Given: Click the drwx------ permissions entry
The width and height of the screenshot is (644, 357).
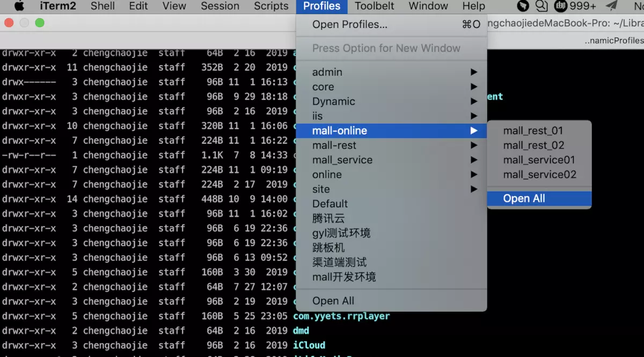Looking at the screenshot, I should click(29, 82).
